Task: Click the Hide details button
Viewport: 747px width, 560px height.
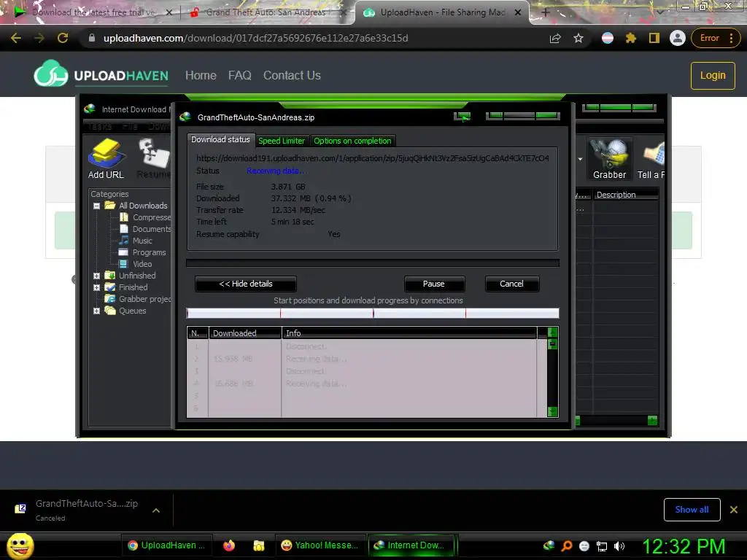Action: pyautogui.click(x=246, y=284)
